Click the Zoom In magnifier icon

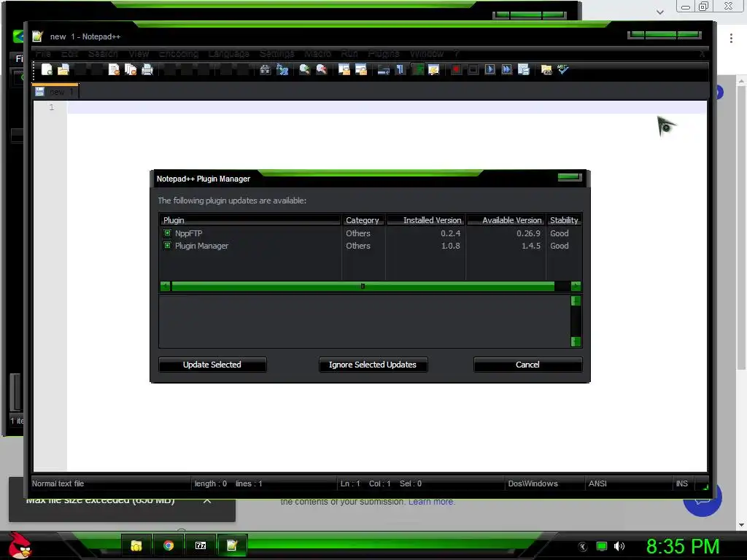tap(304, 69)
